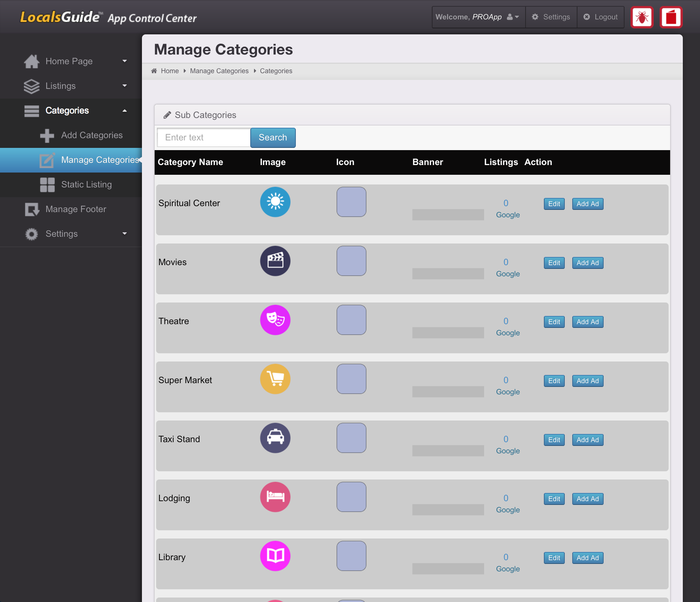This screenshot has width=700, height=602.
Task: Click the Static Listing grid icon
Action: (47, 185)
